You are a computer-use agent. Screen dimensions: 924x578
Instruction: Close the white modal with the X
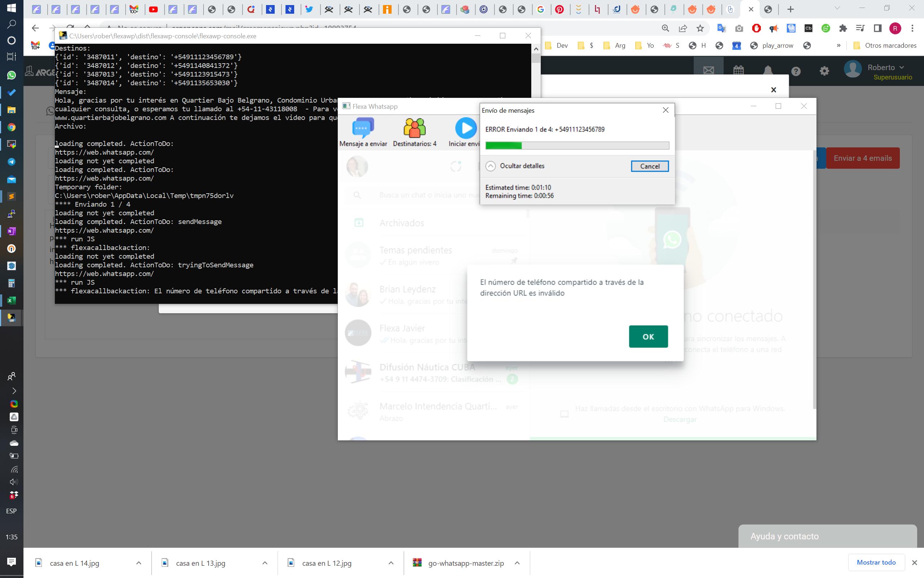click(773, 90)
